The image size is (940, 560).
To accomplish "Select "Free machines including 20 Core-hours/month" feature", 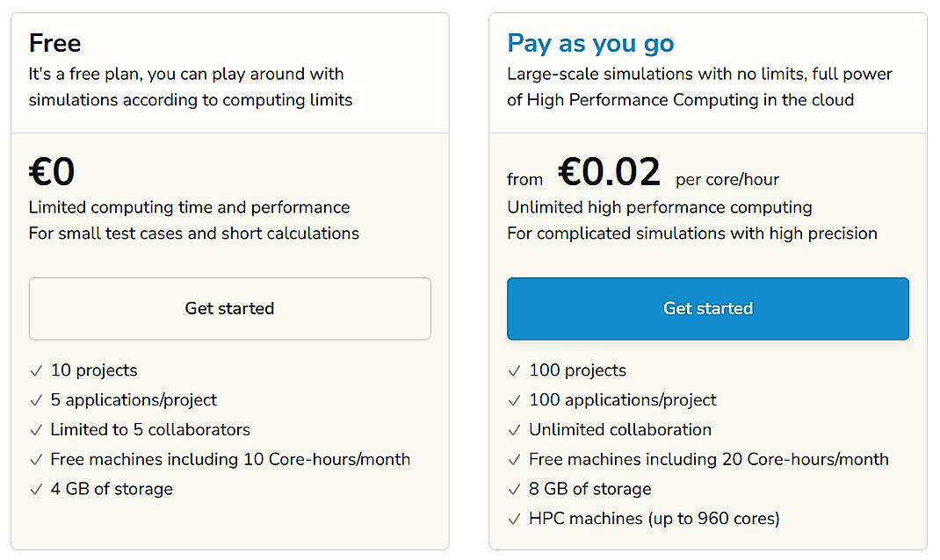I will click(707, 459).
